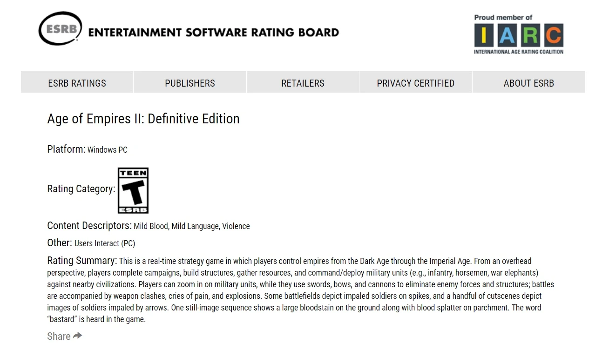Select the Teen rating category icon
The image size is (609, 364).
[133, 190]
